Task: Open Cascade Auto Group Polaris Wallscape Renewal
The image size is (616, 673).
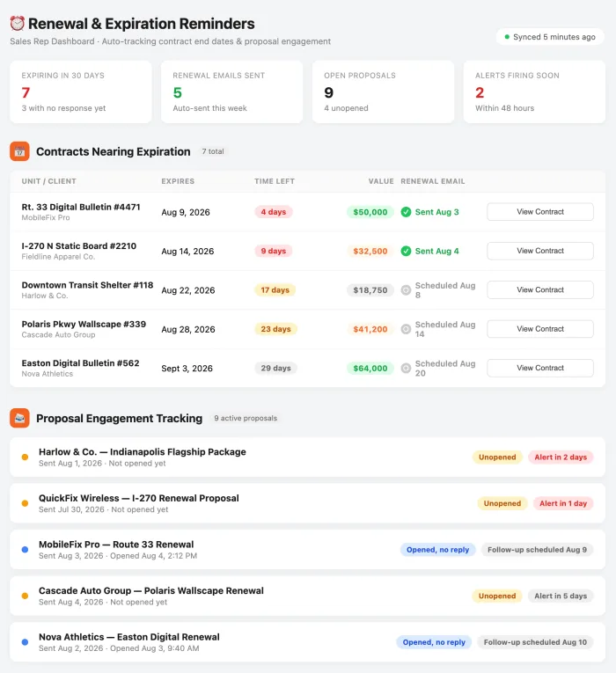Action: (307, 596)
